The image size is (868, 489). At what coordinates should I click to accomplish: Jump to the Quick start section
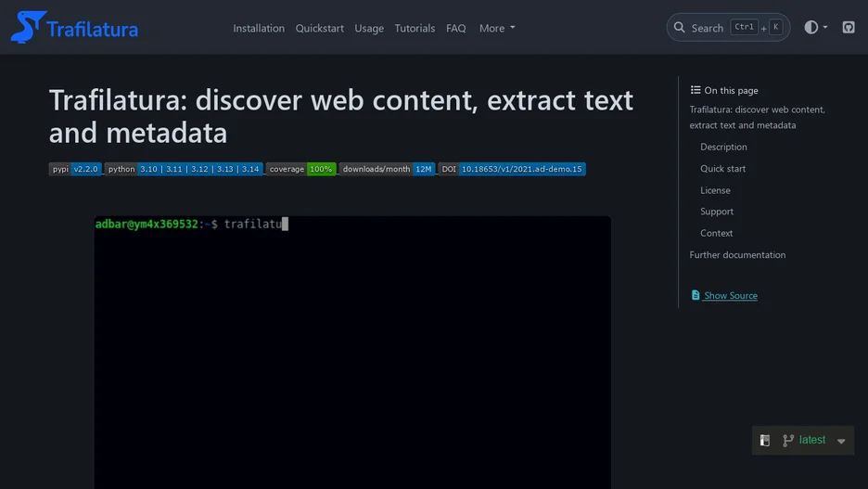(x=722, y=168)
